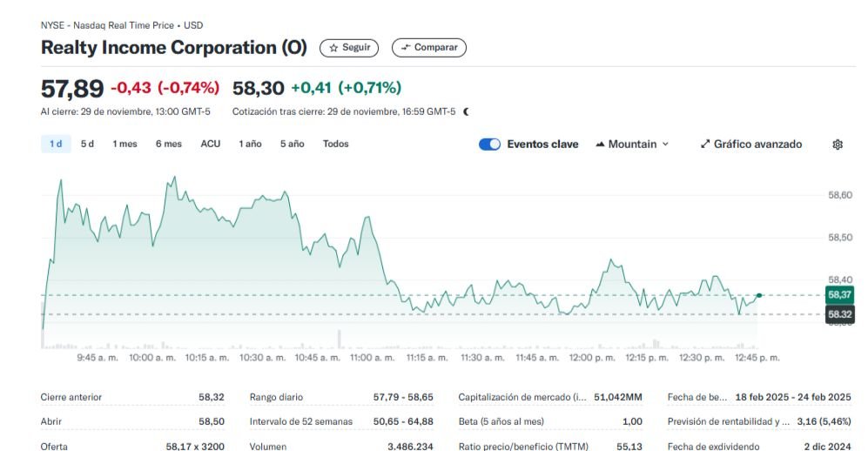Click the Oferta value 58,17 x 3200

tap(195, 446)
